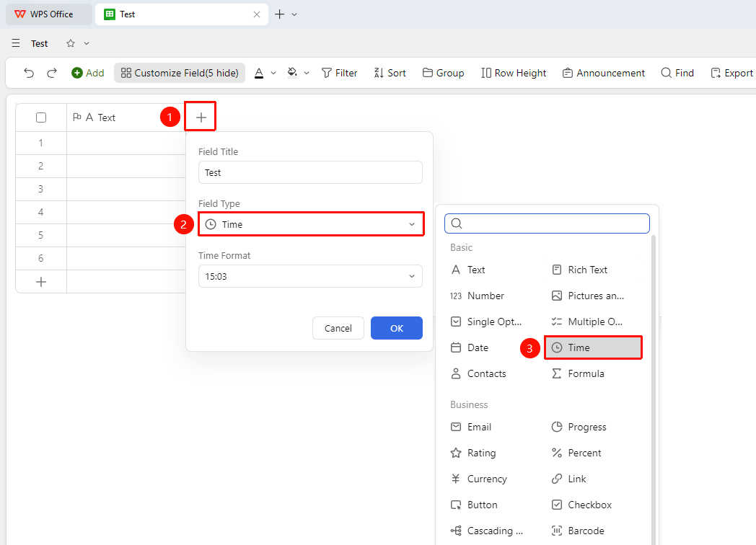Open the Field Type dropdown
This screenshot has width=756, height=545.
[310, 224]
